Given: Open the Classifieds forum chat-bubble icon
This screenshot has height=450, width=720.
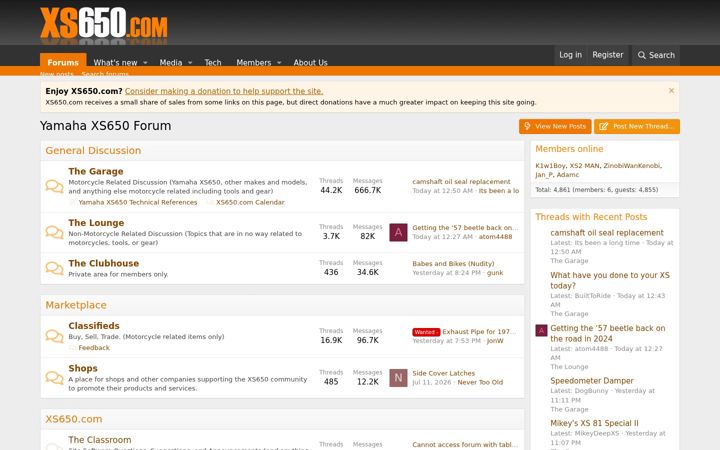Looking at the screenshot, I should pyautogui.click(x=54, y=336).
